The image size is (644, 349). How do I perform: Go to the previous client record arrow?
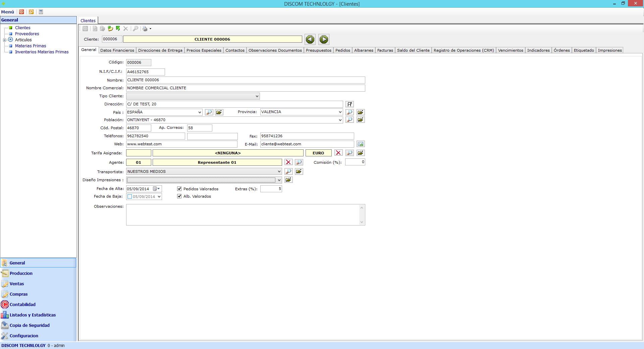pyautogui.click(x=310, y=40)
